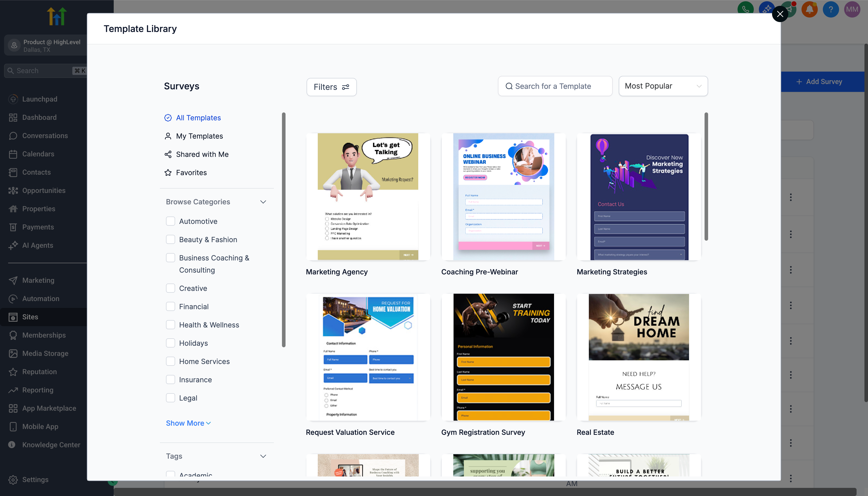
Task: Click the Show More categories link
Action: click(188, 423)
